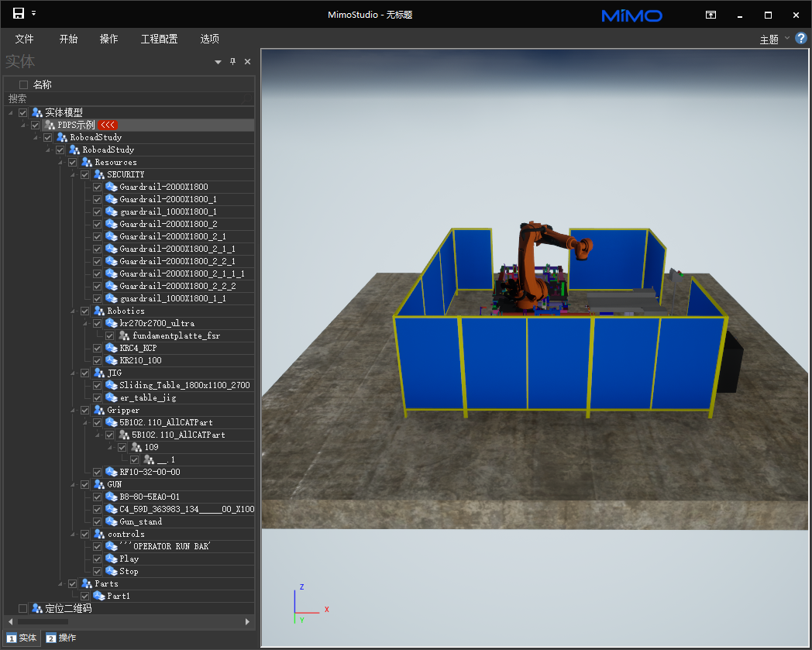Collapse the Robotics tree node
The image size is (812, 650).
click(x=74, y=311)
